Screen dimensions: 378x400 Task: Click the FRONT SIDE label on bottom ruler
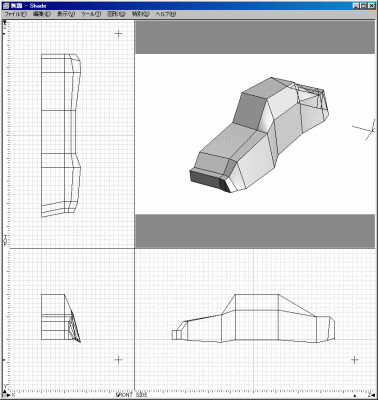pyautogui.click(x=131, y=395)
